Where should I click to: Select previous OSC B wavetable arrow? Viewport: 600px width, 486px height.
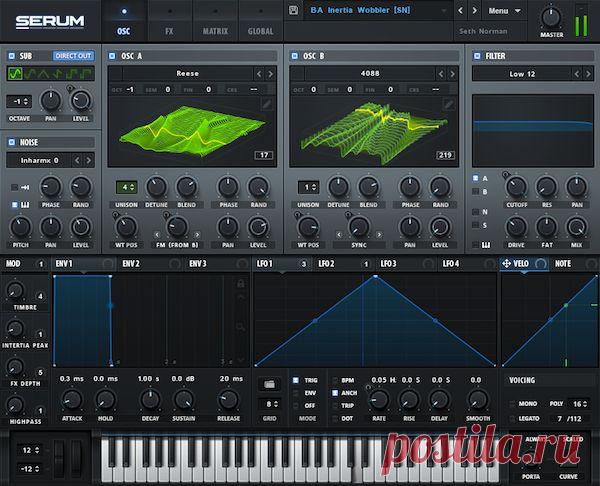pyautogui.click(x=441, y=74)
